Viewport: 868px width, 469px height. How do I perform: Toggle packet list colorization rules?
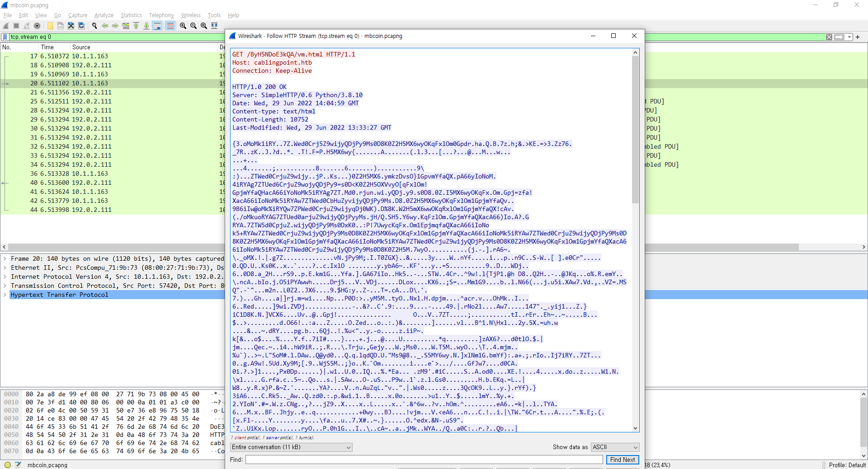point(170,26)
